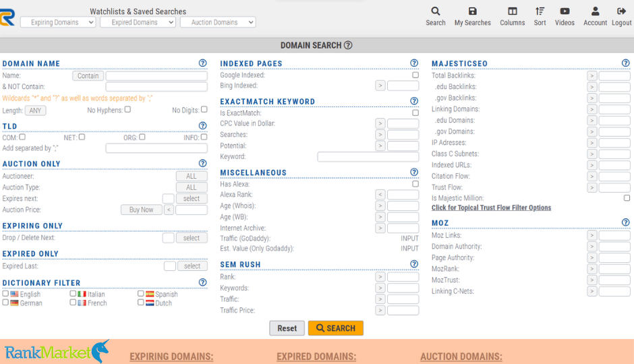Toggle the Contain name match selector
The height and width of the screenshot is (364, 634).
88,75
